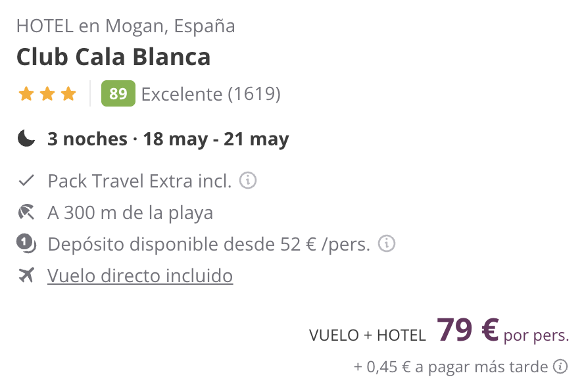Click the 'VUELO + HOTEL' label
This screenshot has height=392, width=584.
(x=367, y=335)
